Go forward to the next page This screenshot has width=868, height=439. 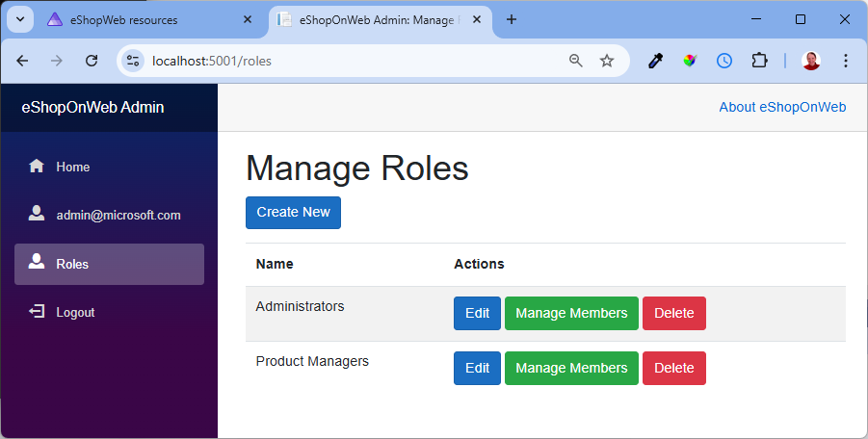coord(57,61)
